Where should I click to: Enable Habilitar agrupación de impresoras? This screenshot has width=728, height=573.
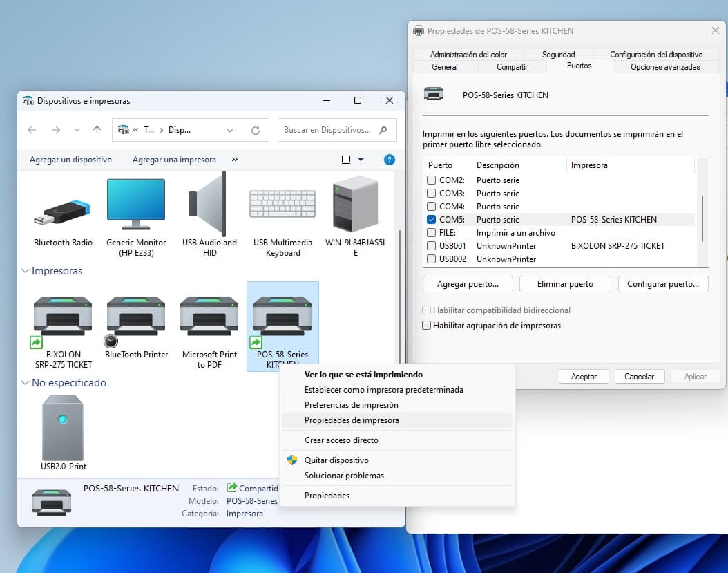pyautogui.click(x=427, y=326)
